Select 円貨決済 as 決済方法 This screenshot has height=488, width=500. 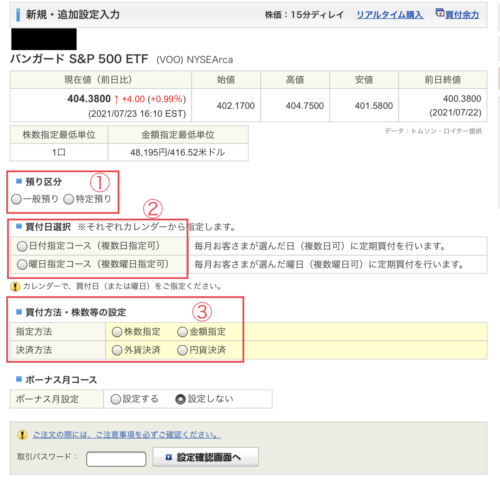click(182, 350)
